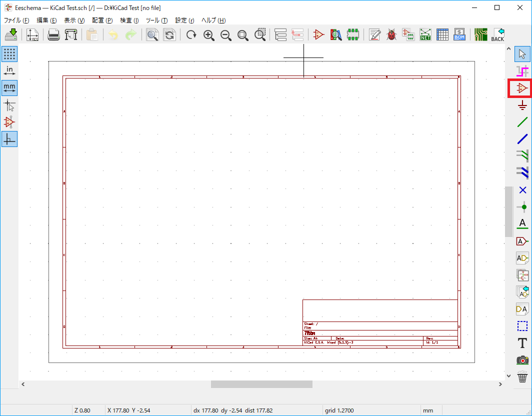
Task: Open the plot schematic tool
Action: (71, 34)
